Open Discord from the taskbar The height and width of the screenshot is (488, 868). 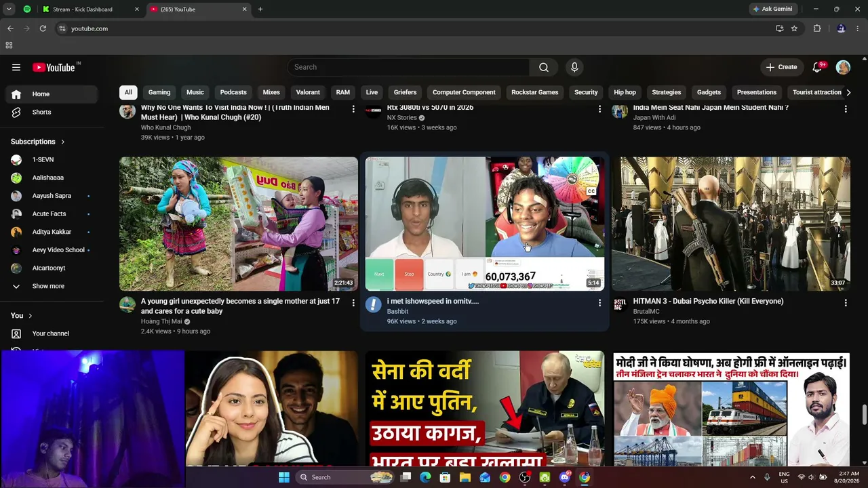[x=565, y=477]
